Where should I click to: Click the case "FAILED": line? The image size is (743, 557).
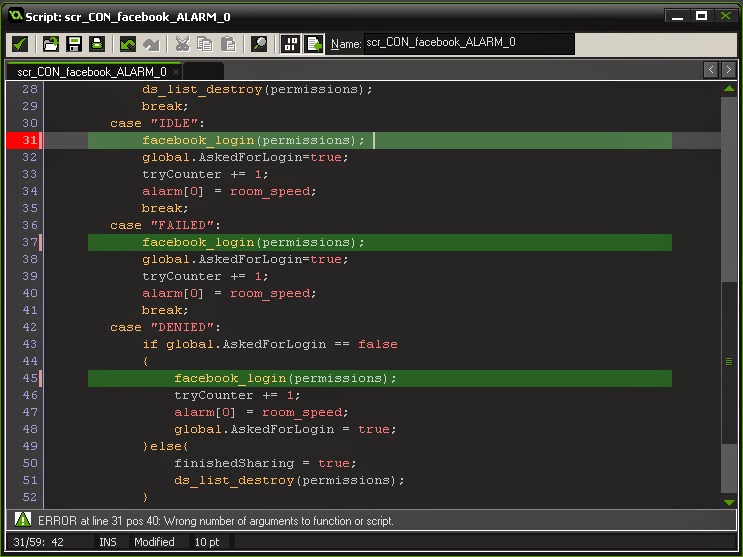click(165, 225)
